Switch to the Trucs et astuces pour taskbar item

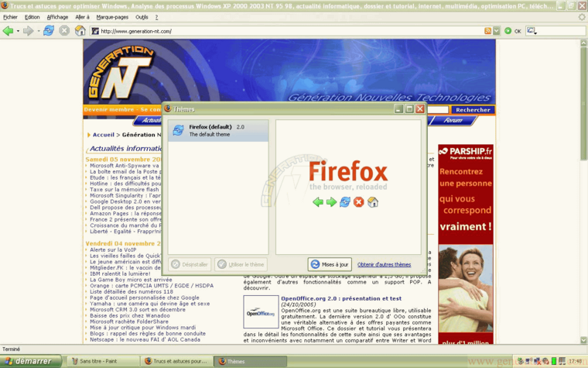pyautogui.click(x=177, y=361)
